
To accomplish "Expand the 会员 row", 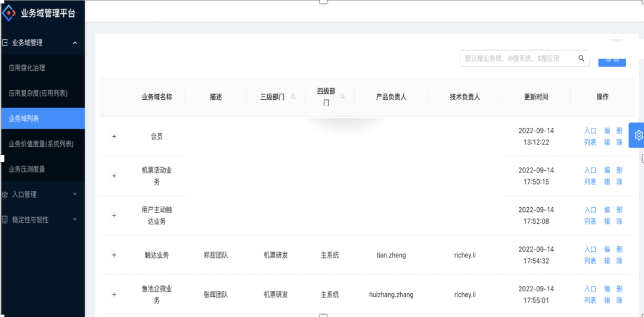I will [x=114, y=137].
